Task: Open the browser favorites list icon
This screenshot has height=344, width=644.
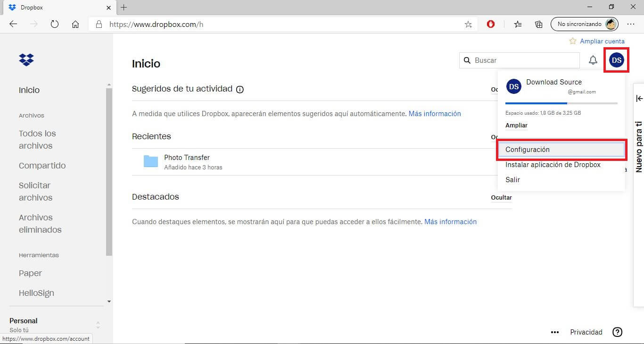Action: [518, 24]
